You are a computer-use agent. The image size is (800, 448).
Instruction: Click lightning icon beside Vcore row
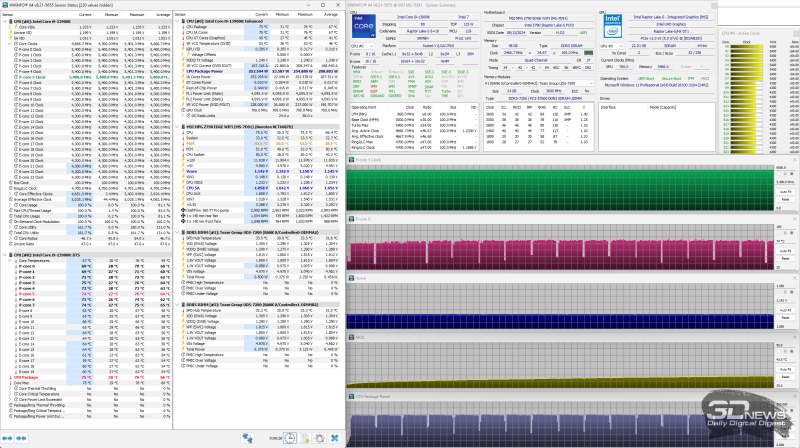point(184,171)
